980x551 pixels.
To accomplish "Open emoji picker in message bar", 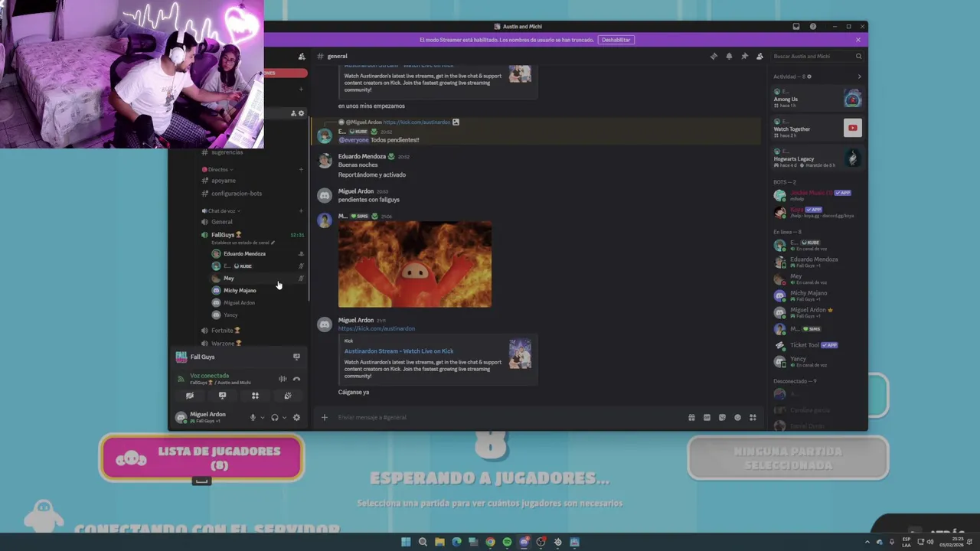I will [737, 417].
